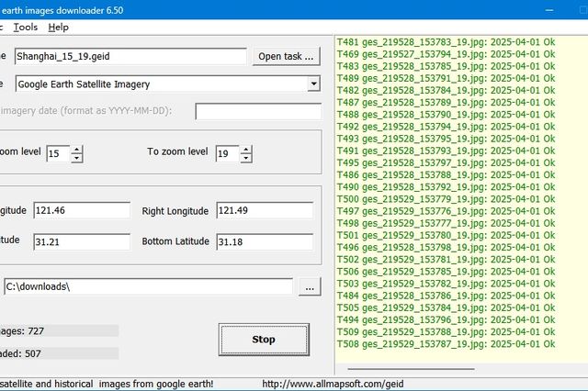The image size is (588, 391).
Task: Click the from zoom level value 15
Action: click(x=59, y=153)
